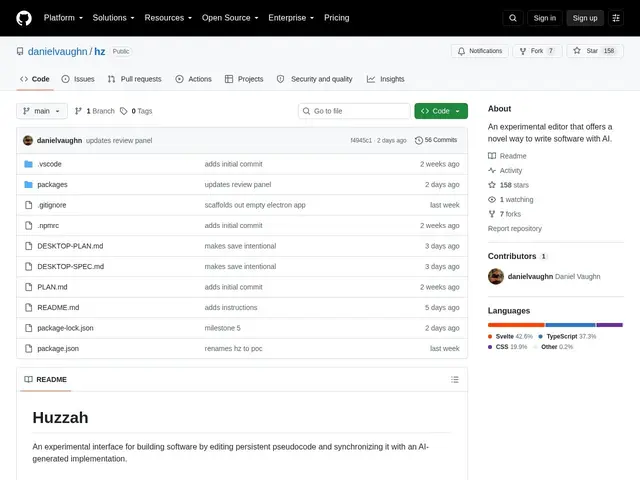Click the file icon for README.md

28,307
